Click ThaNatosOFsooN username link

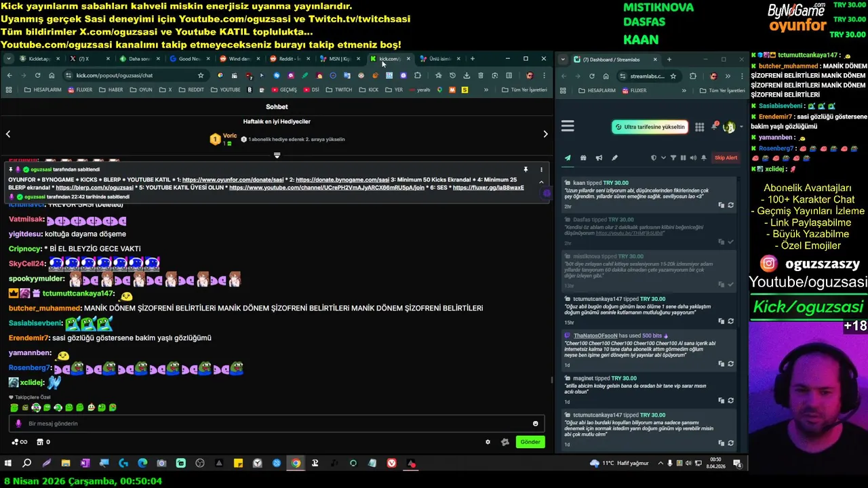pyautogui.click(x=595, y=335)
